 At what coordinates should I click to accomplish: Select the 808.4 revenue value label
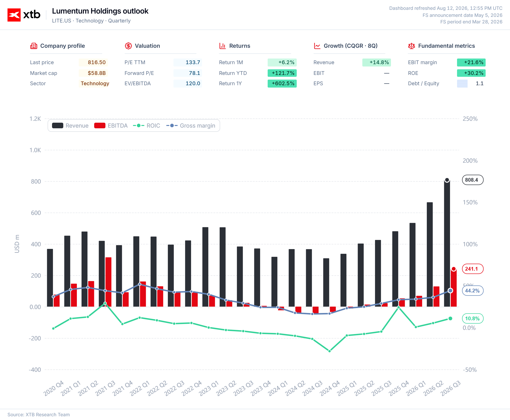click(x=472, y=180)
